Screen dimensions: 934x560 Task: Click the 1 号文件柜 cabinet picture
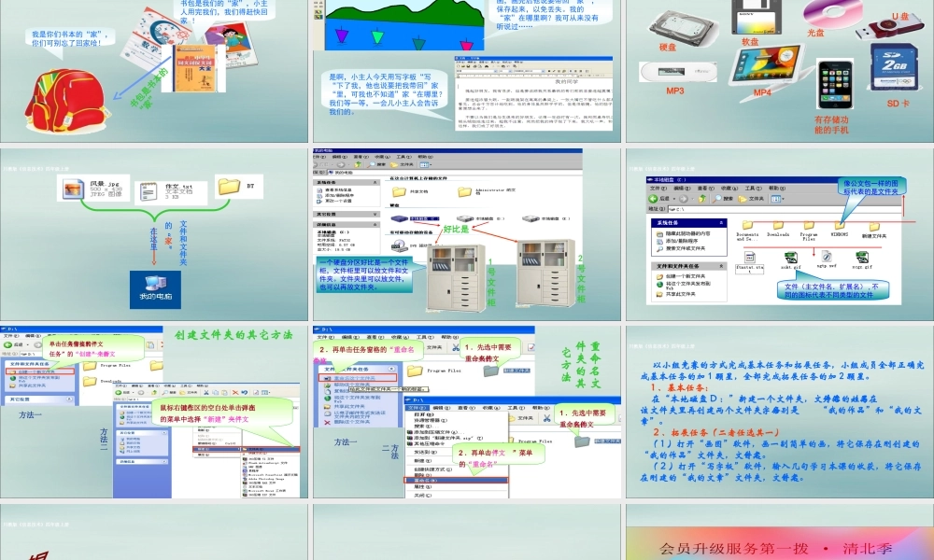coord(458,278)
